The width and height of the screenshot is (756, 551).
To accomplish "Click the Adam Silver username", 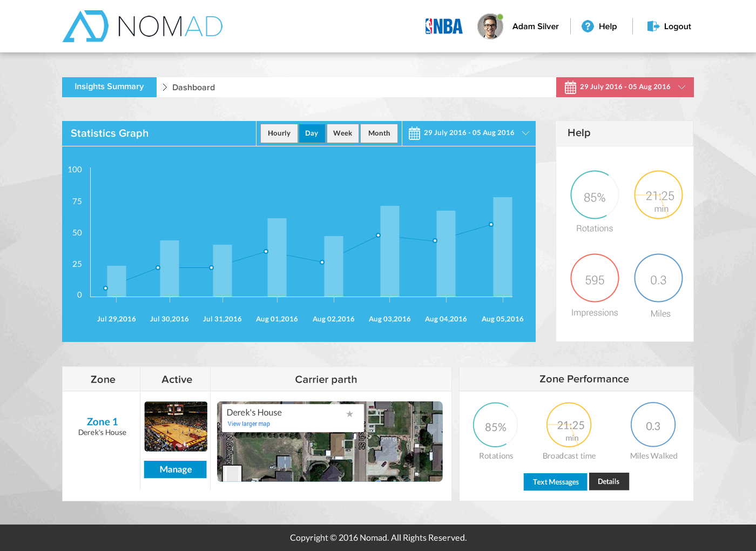I will [535, 26].
